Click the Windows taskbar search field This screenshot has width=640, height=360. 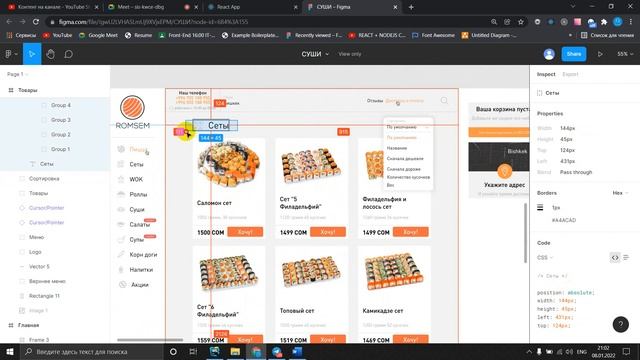[92, 351]
